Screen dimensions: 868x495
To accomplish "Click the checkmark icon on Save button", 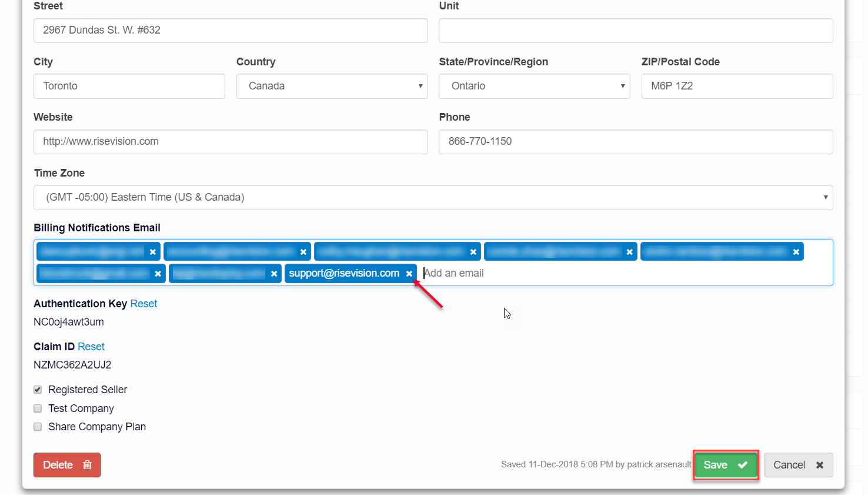I will [742, 465].
